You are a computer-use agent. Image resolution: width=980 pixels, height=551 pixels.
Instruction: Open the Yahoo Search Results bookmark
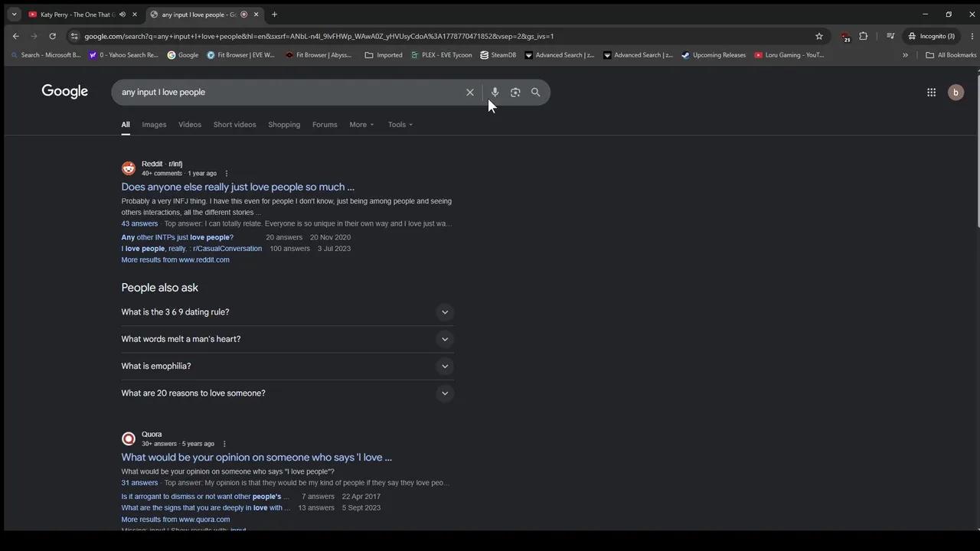[x=123, y=55]
